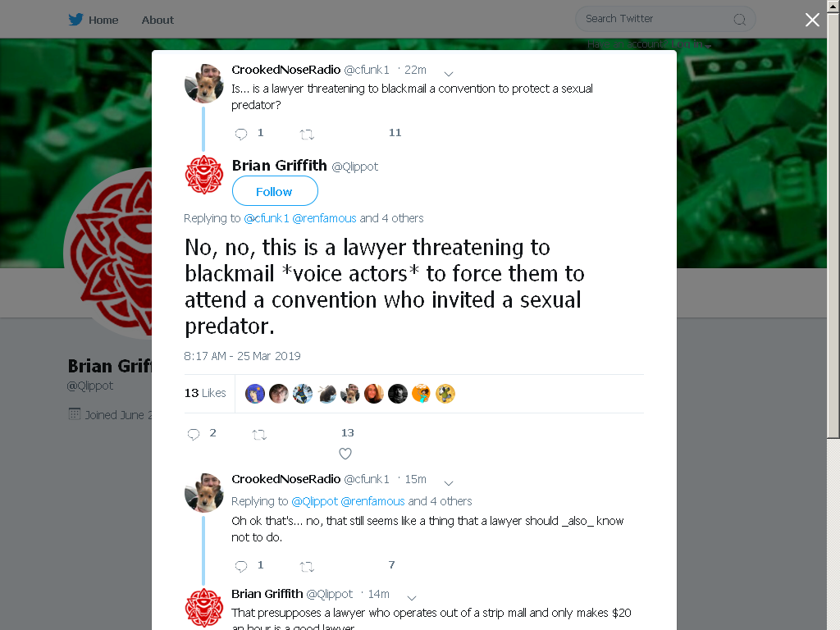Screen dimensions: 840x630
Task: Click the search magnifier icon
Action: tap(740, 20)
